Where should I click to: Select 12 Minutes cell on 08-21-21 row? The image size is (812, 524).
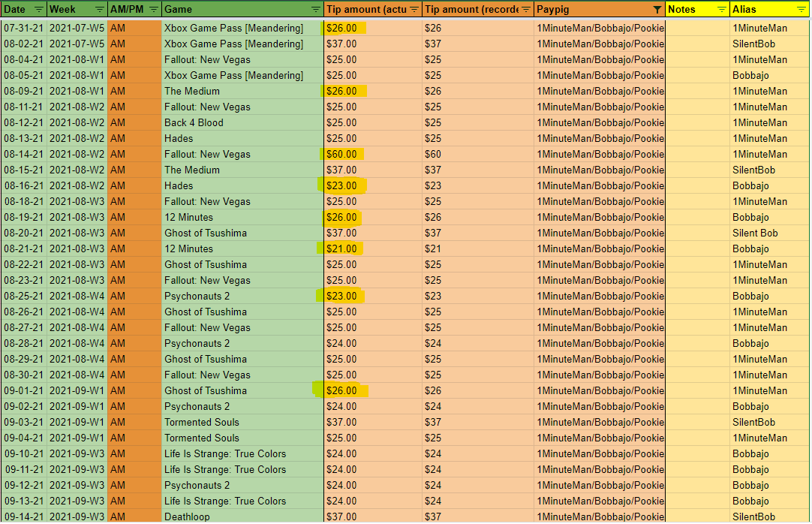click(242, 249)
